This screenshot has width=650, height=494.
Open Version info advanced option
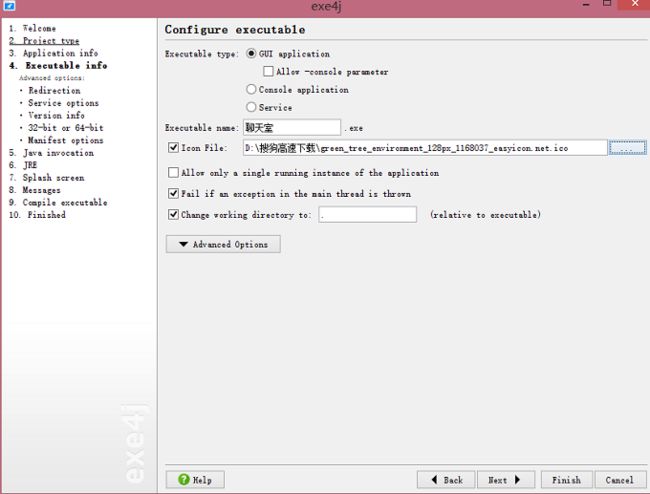click(x=56, y=115)
